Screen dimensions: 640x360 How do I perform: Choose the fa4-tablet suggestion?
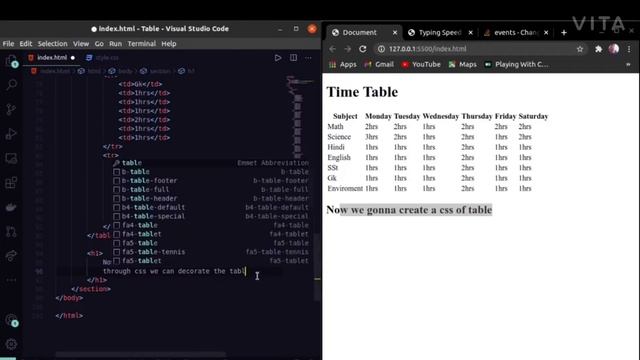click(x=211, y=234)
